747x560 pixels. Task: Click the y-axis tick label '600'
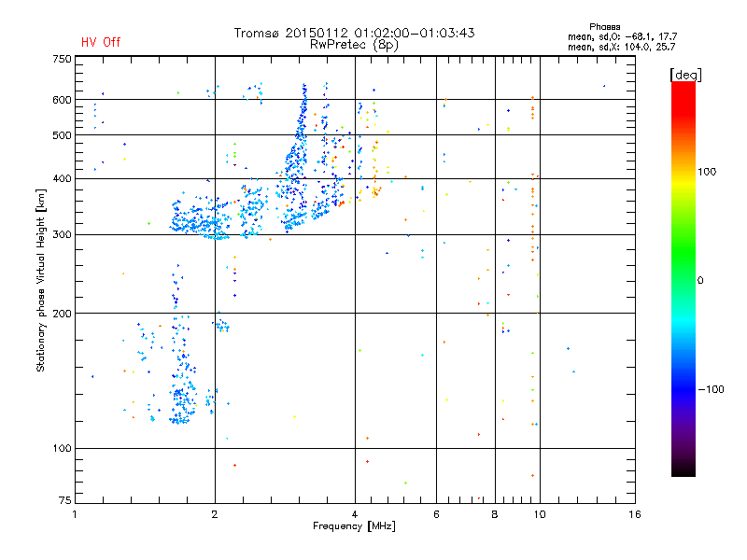(x=62, y=100)
